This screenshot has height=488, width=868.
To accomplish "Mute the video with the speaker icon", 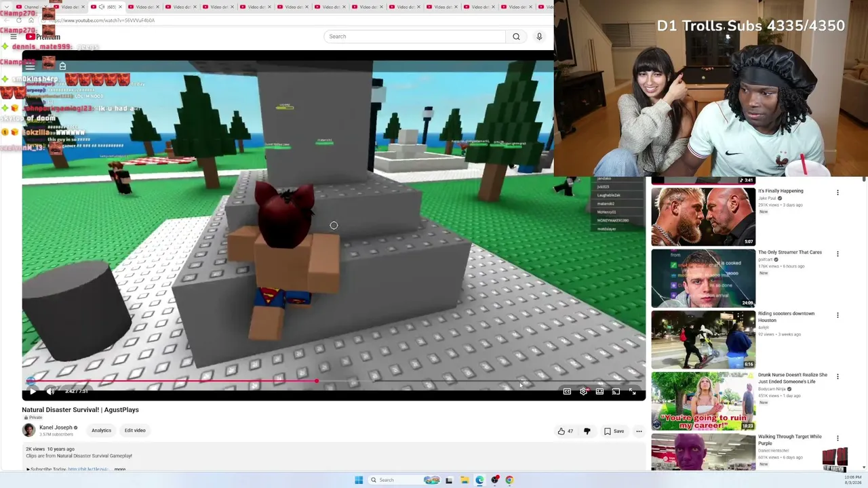I will point(50,391).
